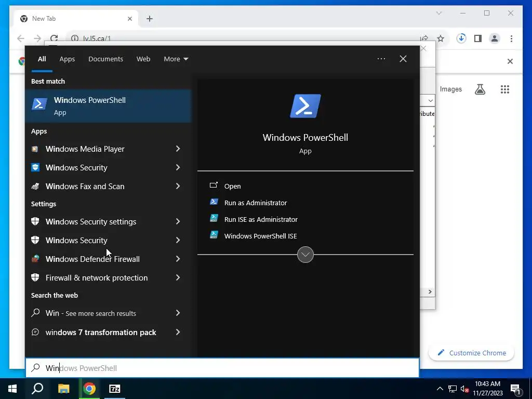Expand more PowerShell actions with the down arrow
The height and width of the screenshot is (399, 532).
305,255
